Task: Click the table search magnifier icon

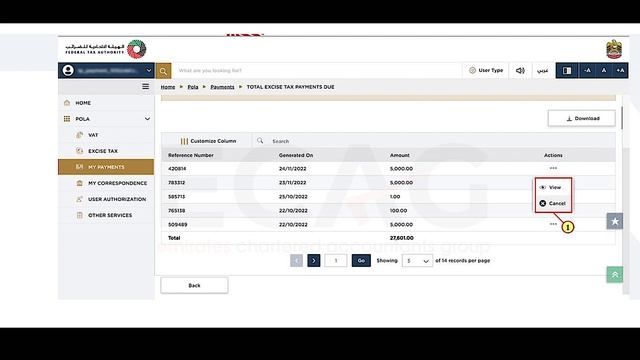Action: [260, 140]
